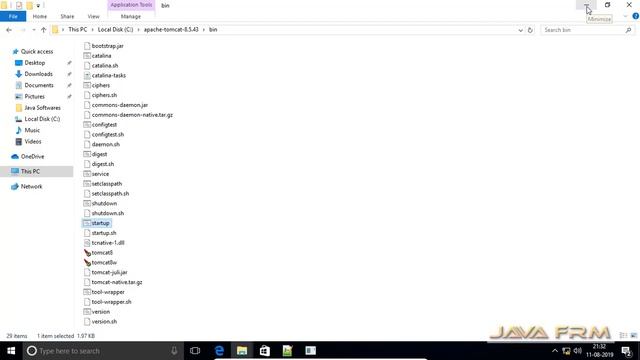
Task: Open the Windows Start menu
Action: 11,351
